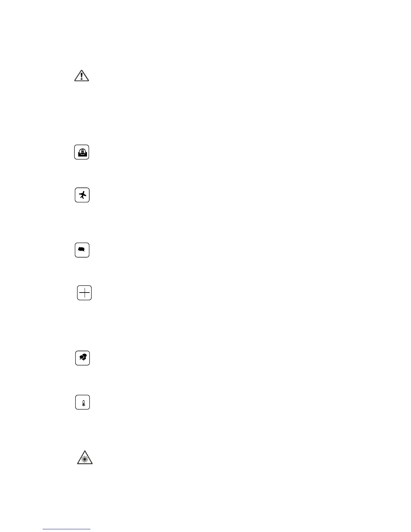This screenshot has height=532, width=411.
Task: Activate the aircraft safety symbol
Action: 82,195
